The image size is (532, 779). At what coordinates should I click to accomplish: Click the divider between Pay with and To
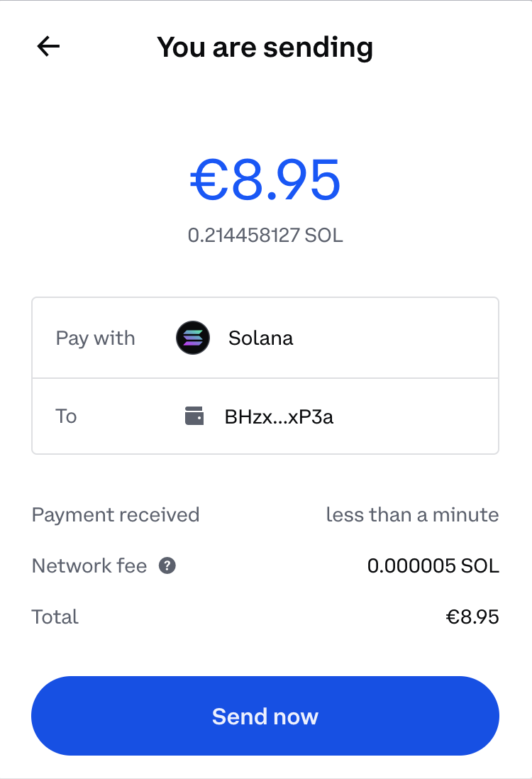pyautogui.click(x=265, y=377)
